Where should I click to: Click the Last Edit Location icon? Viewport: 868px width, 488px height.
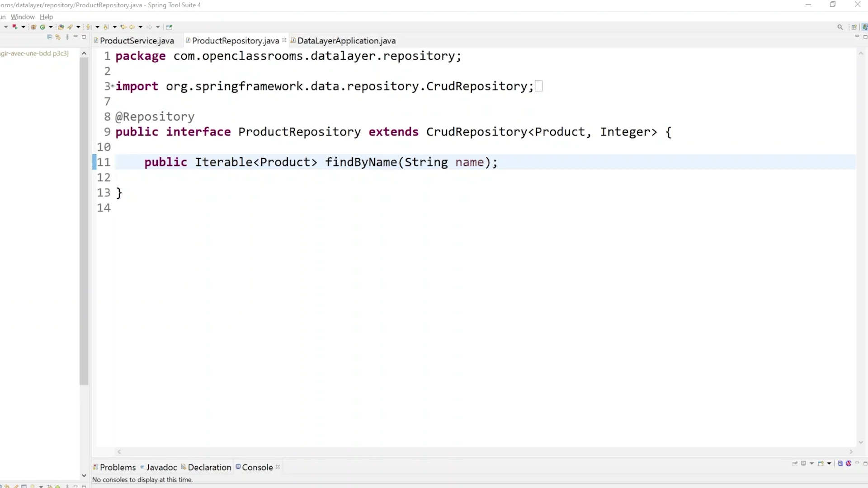click(x=123, y=27)
